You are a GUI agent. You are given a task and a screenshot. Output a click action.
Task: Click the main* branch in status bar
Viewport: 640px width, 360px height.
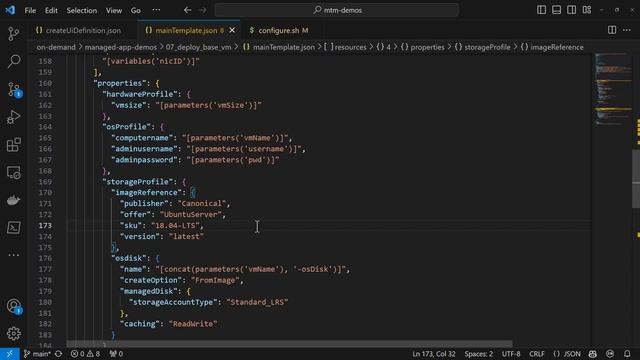(37, 354)
